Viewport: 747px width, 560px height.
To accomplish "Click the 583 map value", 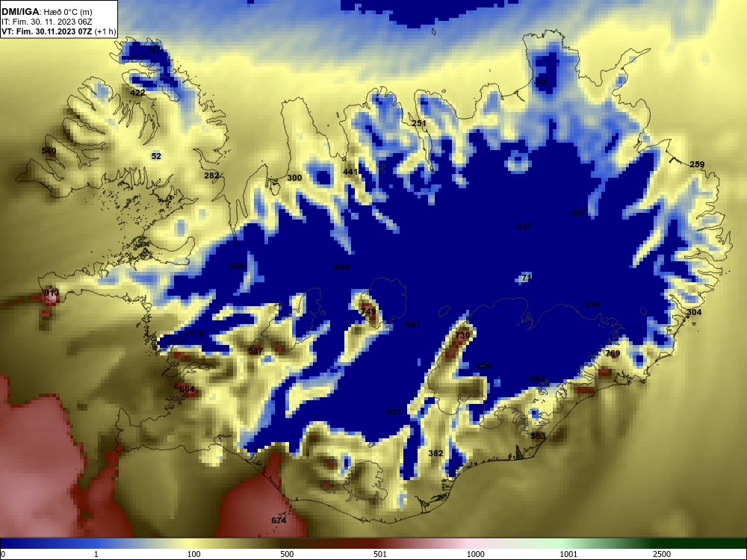I will (538, 436).
